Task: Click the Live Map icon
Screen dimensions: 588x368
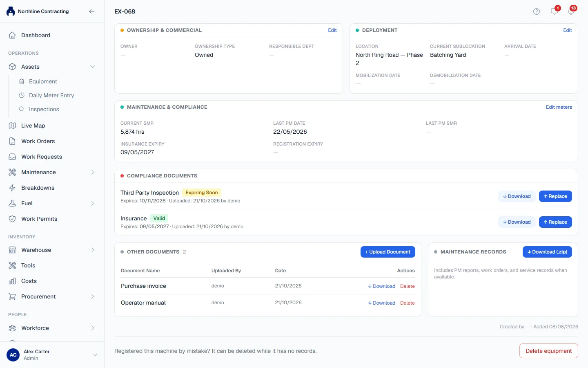Action: pos(12,126)
